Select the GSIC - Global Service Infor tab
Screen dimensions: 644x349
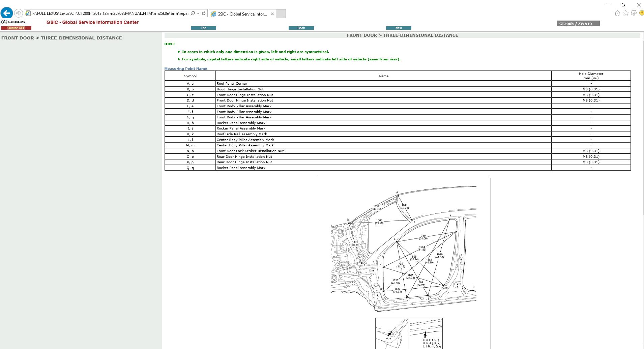241,14
